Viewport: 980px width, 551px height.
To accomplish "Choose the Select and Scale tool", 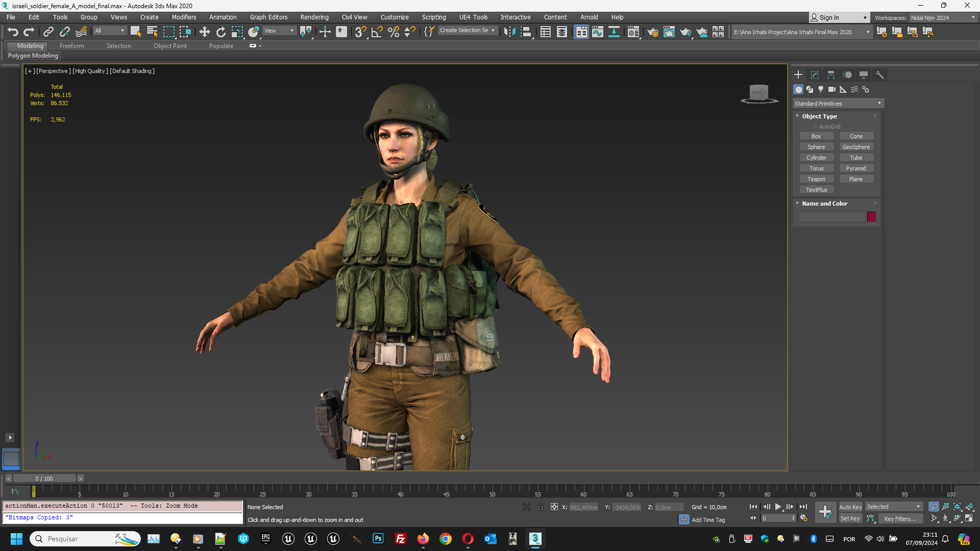I will pyautogui.click(x=237, y=32).
